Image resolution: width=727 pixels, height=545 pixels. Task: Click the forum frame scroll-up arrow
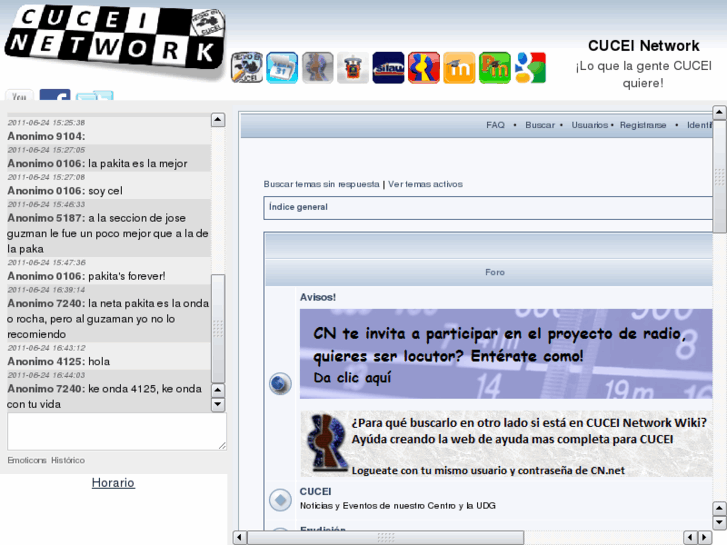pyautogui.click(x=719, y=112)
